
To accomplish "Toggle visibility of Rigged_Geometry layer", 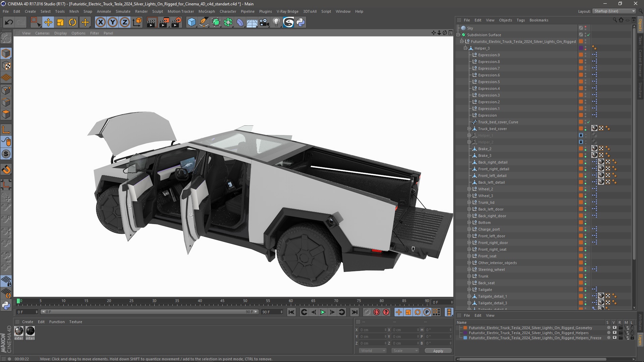I will (x=614, y=328).
